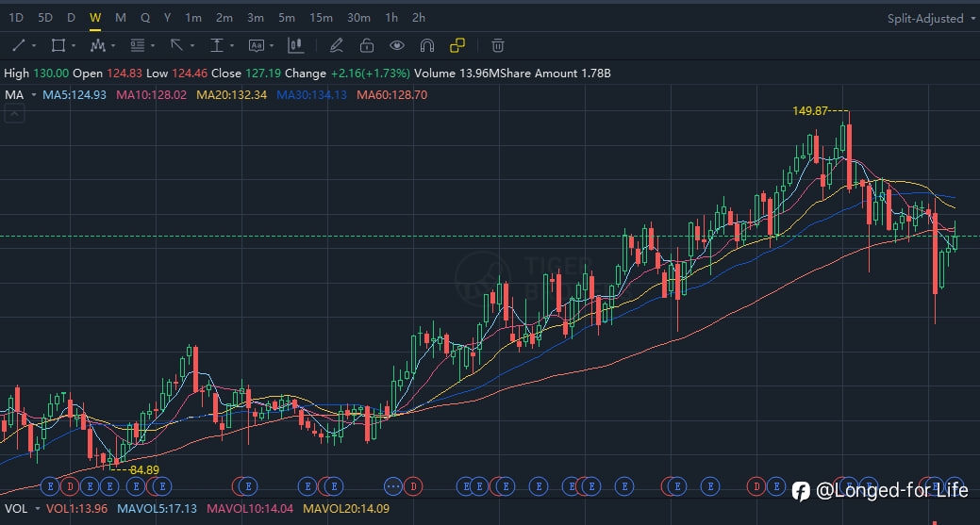The image size is (980, 525).
Task: Click the MAVOL5:17.13 value
Action: click(x=157, y=509)
